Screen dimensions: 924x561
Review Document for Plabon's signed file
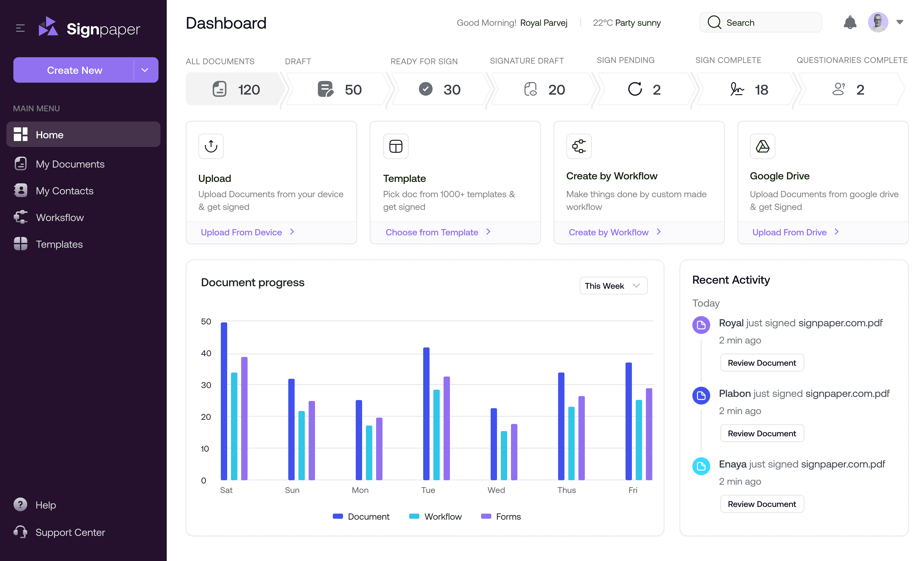tap(762, 433)
